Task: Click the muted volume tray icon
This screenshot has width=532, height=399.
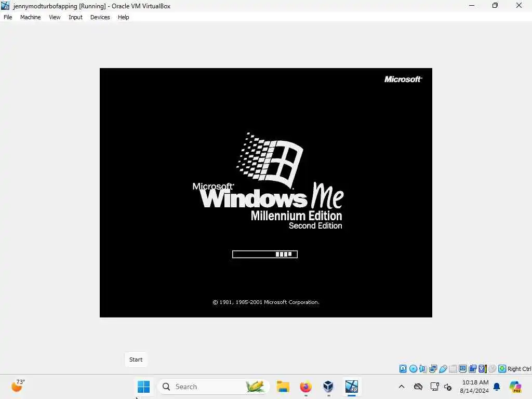Action: click(x=448, y=387)
